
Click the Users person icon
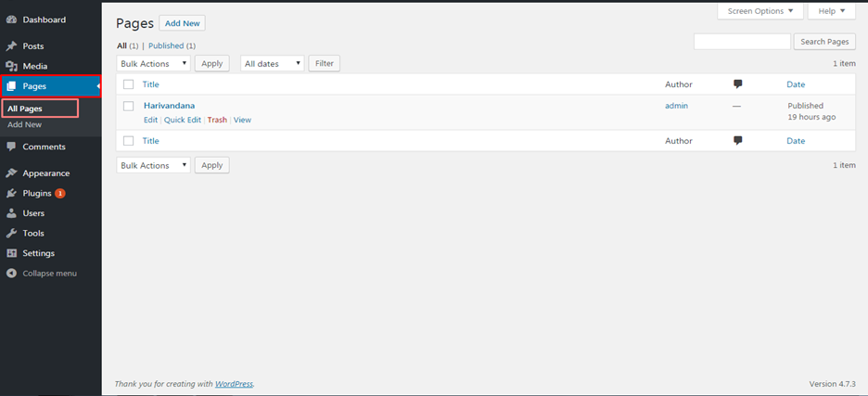tap(11, 213)
